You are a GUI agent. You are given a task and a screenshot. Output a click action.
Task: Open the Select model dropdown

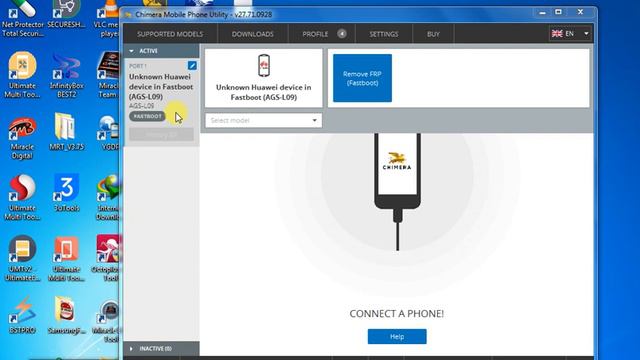pyautogui.click(x=263, y=120)
